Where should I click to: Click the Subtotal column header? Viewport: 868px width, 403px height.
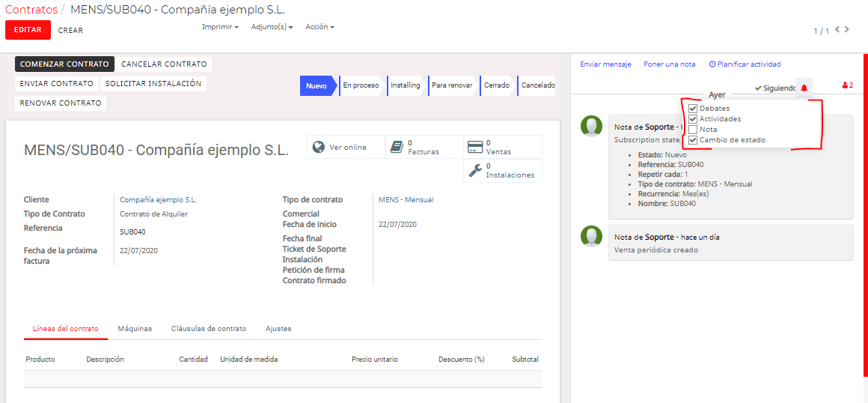tap(525, 360)
